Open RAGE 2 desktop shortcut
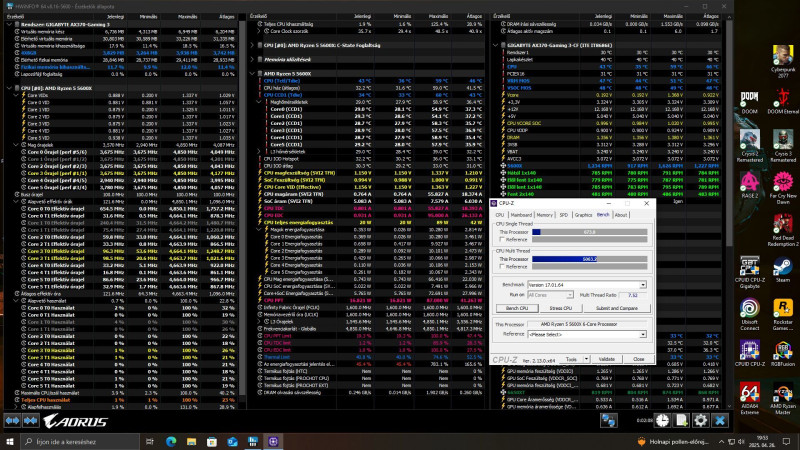Viewport: 800px width, 450px height. click(x=749, y=185)
